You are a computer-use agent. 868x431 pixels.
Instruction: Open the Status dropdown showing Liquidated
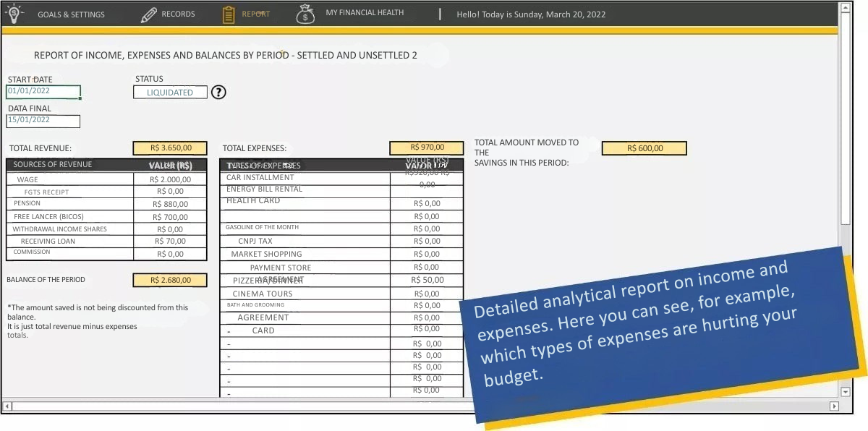point(170,93)
